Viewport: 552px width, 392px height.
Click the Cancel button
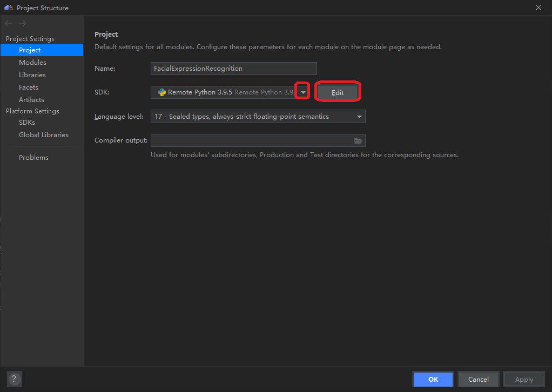[x=478, y=380]
